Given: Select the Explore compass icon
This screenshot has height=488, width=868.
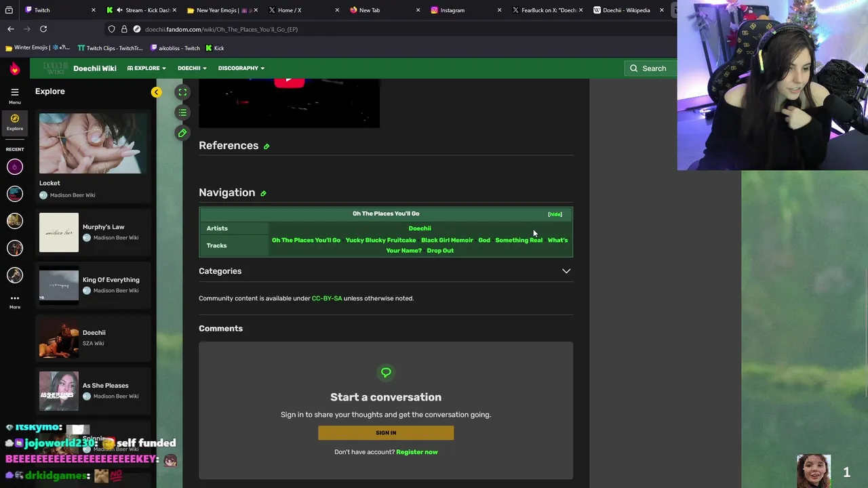Looking at the screenshot, I should tap(14, 119).
